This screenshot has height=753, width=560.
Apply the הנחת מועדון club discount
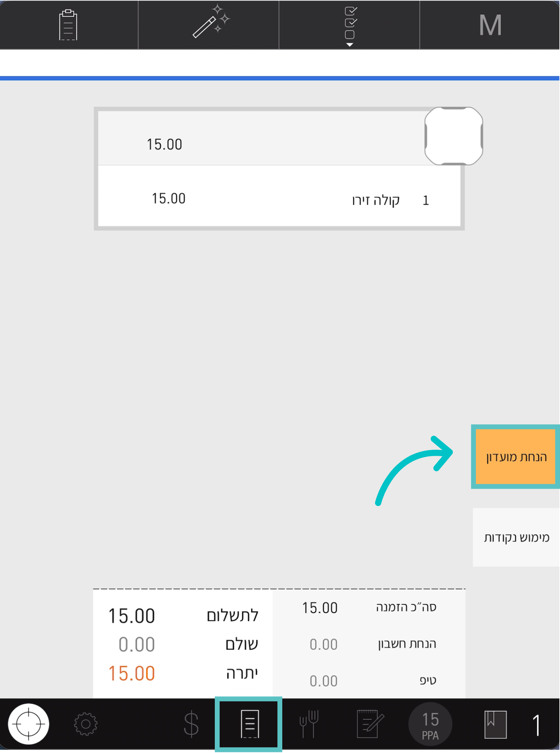pos(516,457)
